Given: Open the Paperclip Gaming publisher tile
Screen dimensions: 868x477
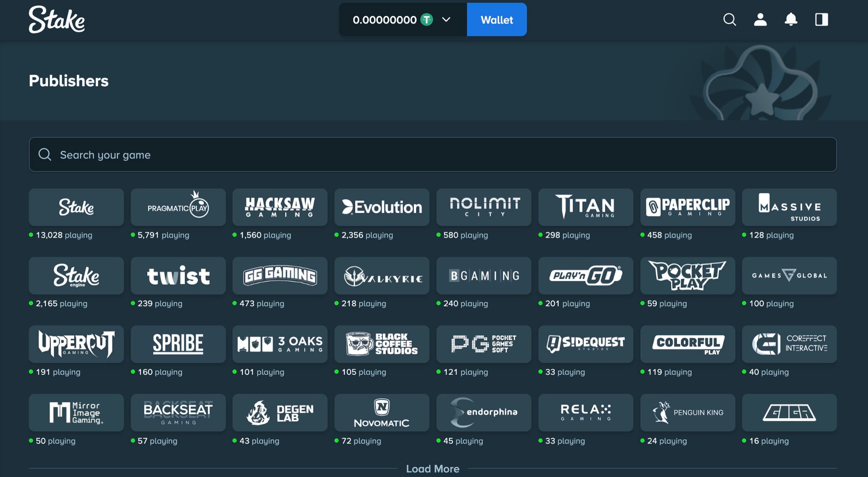Looking at the screenshot, I should [x=688, y=207].
